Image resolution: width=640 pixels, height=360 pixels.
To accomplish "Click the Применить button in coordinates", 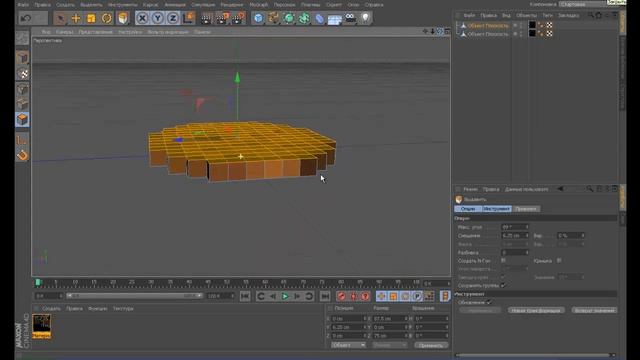I will click(431, 345).
